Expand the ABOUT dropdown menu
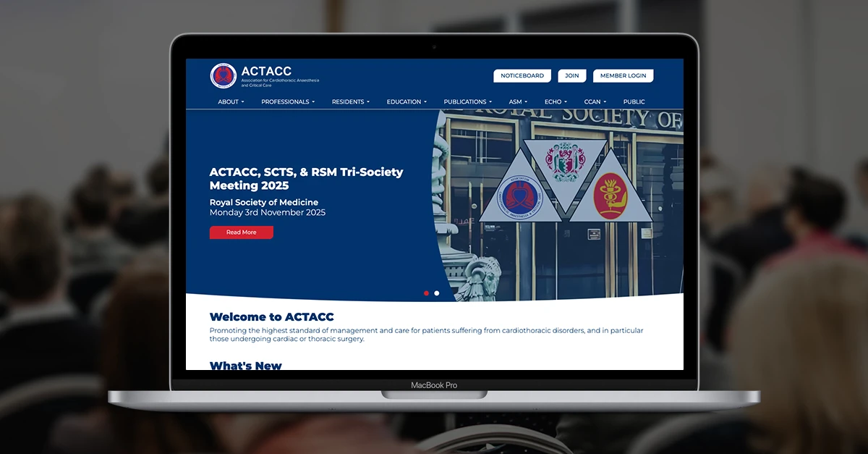 pyautogui.click(x=231, y=102)
